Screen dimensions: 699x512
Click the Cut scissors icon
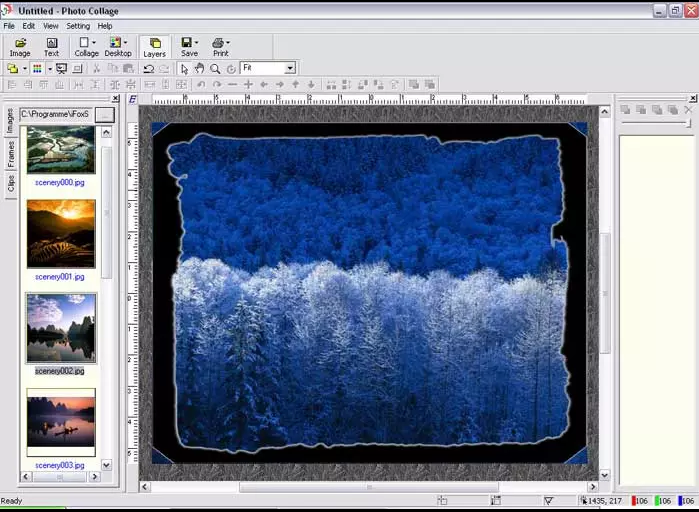[96, 69]
